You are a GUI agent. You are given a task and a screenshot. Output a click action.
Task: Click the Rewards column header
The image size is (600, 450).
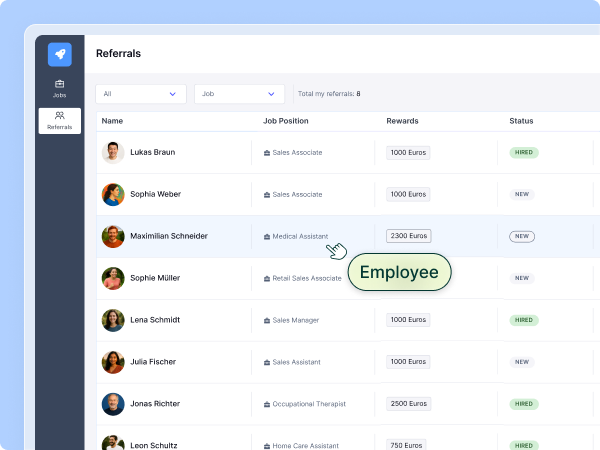click(x=402, y=121)
